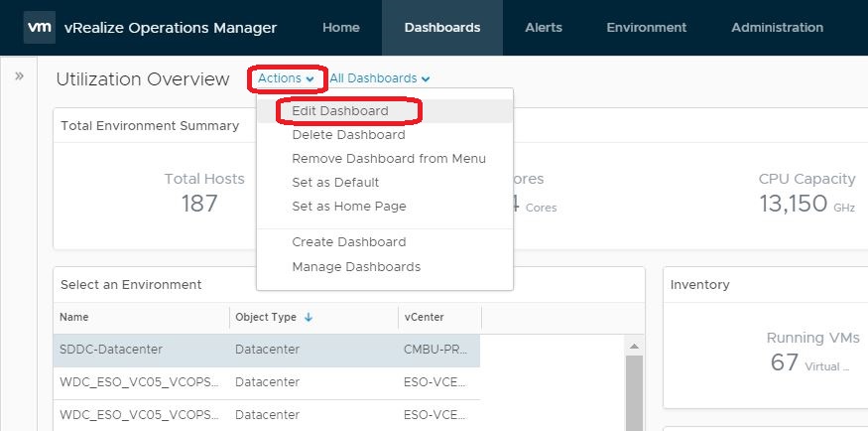Switch to the Alerts tab
This screenshot has height=431, width=868.
pyautogui.click(x=545, y=28)
